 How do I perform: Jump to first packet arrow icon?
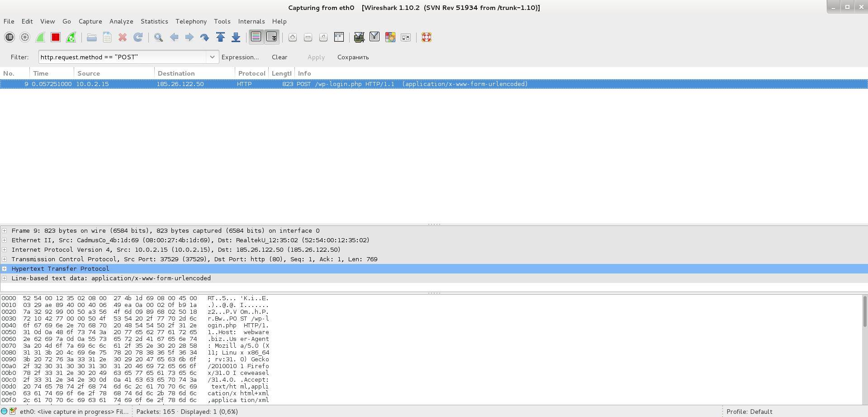220,38
